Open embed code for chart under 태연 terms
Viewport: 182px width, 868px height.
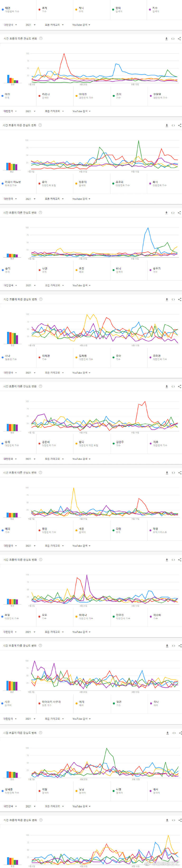173,39
